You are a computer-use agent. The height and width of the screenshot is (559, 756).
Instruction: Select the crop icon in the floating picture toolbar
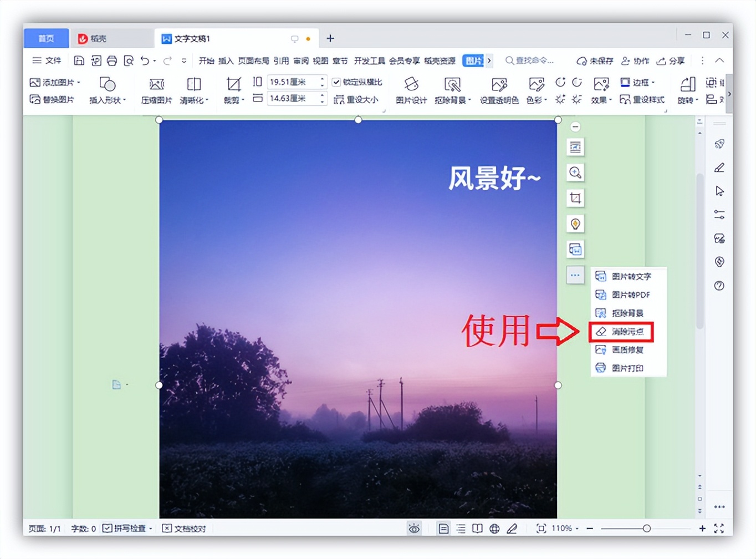pos(575,198)
